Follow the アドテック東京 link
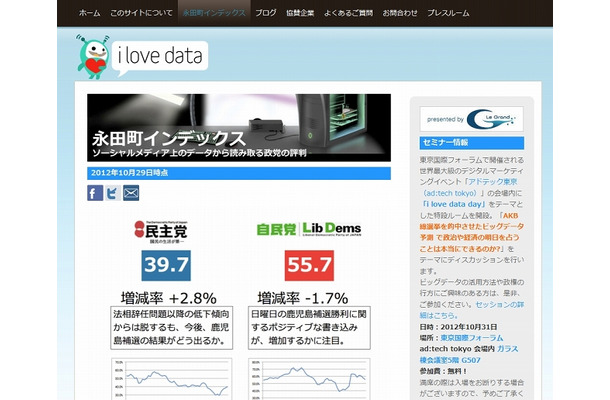Viewport: 610px width, 400px height. pos(470,187)
